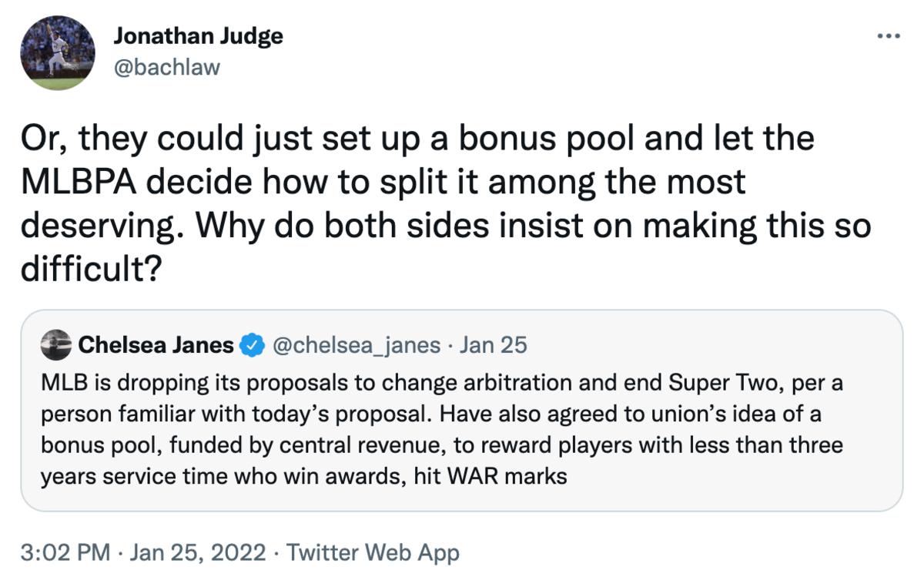Open the Twitter Web App source link
Screen dimensions: 924x587
(x=373, y=552)
